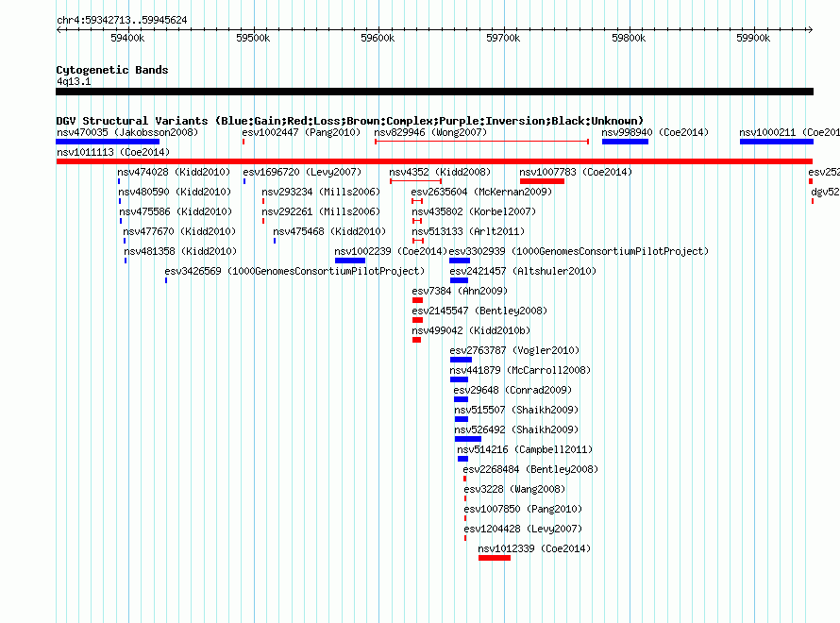Image resolution: width=840 pixels, height=623 pixels.
Task: Click the 59400k ruler tick label
Action: [x=127, y=38]
